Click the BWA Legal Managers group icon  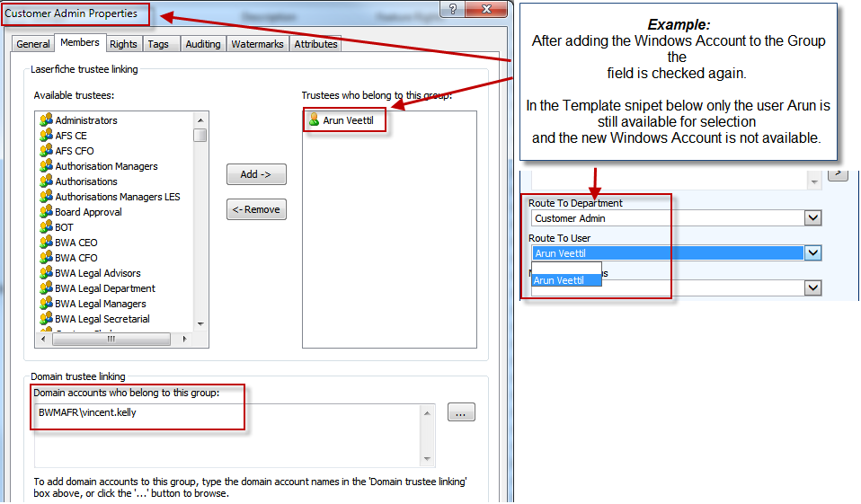pos(46,304)
